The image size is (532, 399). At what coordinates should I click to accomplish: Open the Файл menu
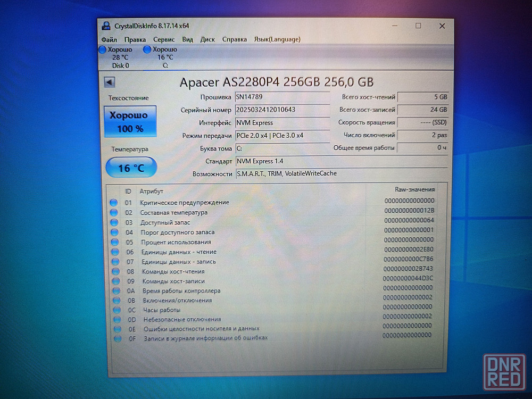point(109,39)
